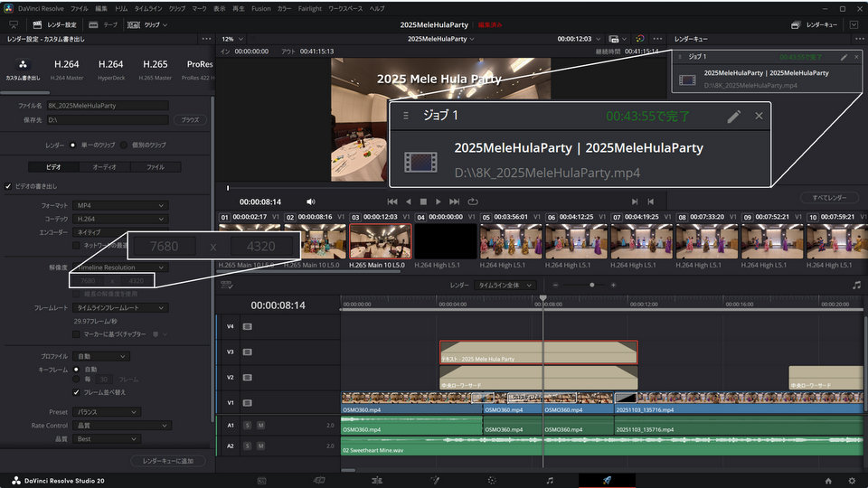
Task: Click the レンダーキューに追加 button
Action: (x=168, y=461)
